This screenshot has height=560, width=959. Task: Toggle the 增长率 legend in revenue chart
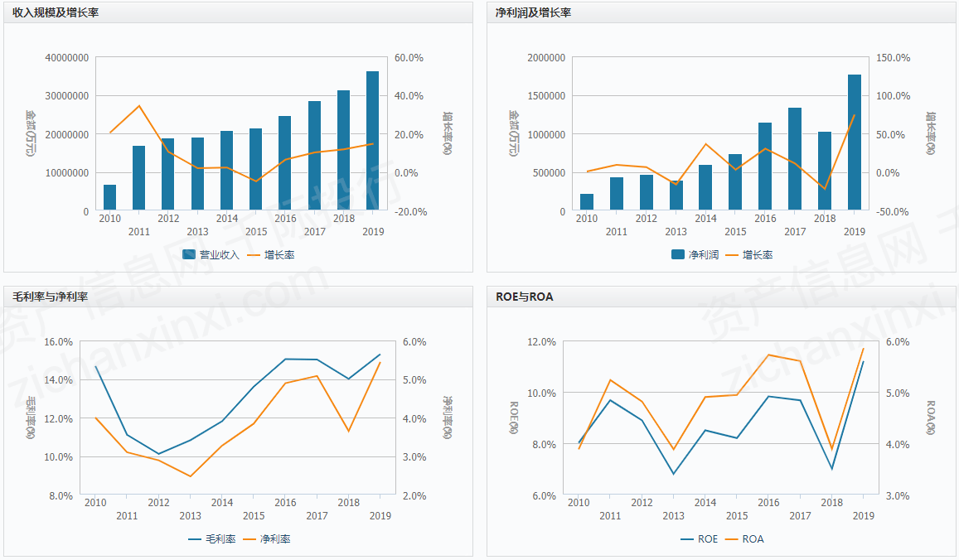pyautogui.click(x=271, y=255)
